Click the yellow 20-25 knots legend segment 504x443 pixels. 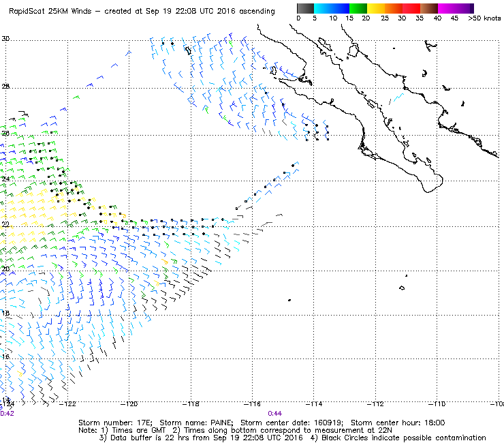click(376, 8)
